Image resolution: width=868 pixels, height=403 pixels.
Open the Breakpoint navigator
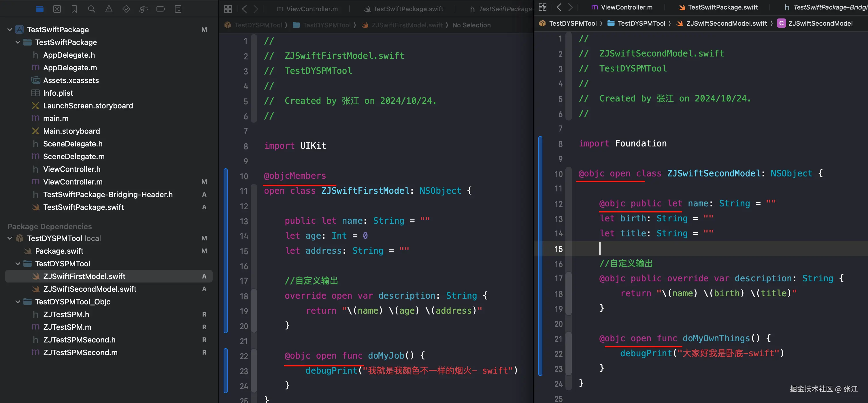(x=161, y=9)
